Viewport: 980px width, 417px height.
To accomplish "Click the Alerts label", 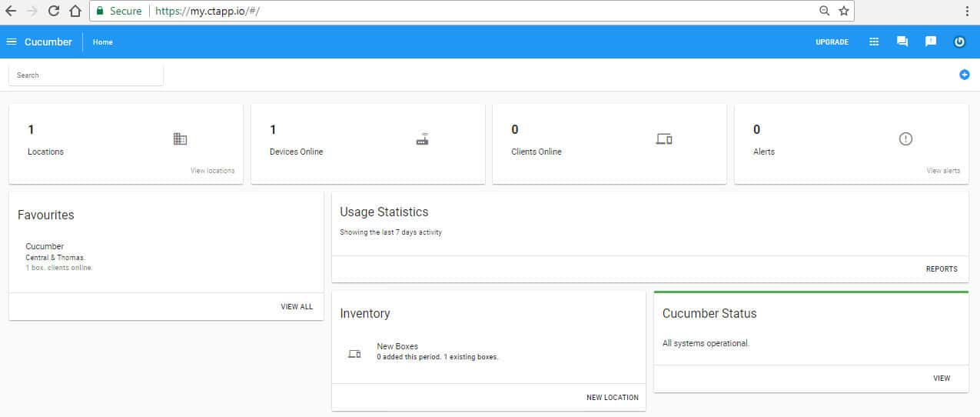I will click(x=764, y=152).
